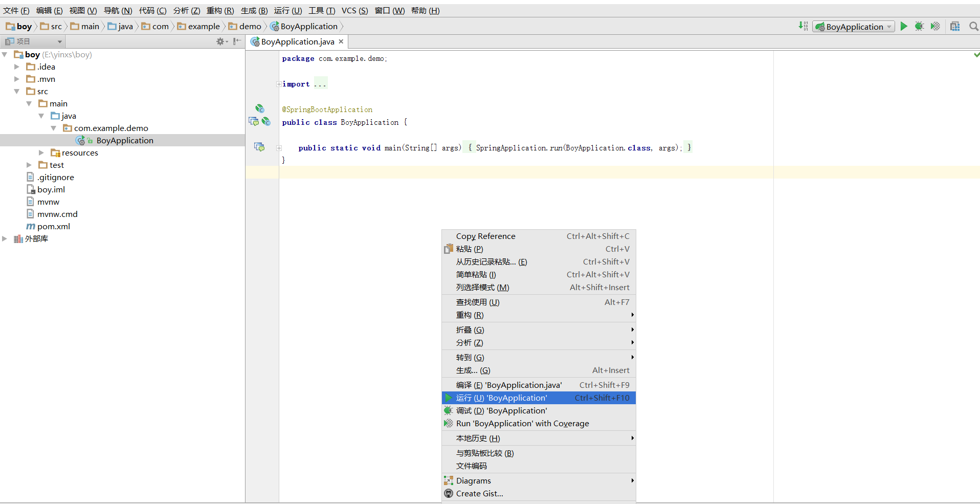980x504 pixels.
Task: Collapse the src folder
Action: 17,91
